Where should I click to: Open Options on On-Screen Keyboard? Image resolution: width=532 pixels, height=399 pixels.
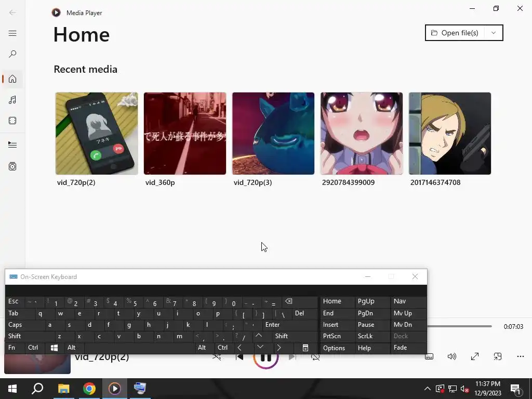click(x=337, y=348)
